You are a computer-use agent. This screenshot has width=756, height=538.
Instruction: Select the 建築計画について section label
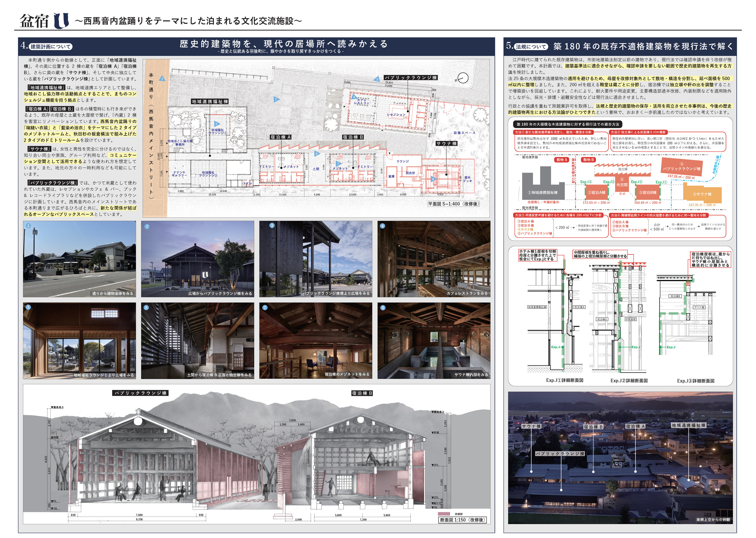coord(51,47)
